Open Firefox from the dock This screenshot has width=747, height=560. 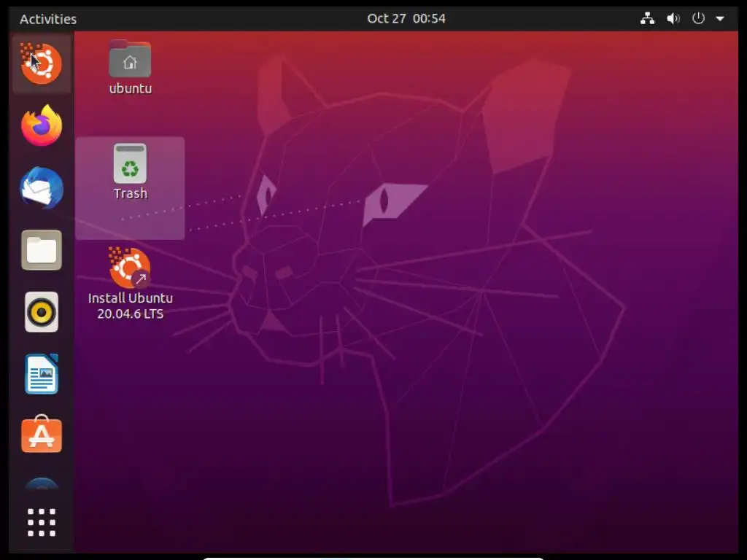42,125
